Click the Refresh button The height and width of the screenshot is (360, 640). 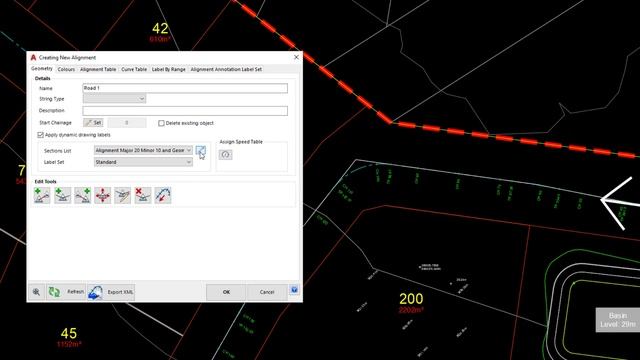pos(66,292)
